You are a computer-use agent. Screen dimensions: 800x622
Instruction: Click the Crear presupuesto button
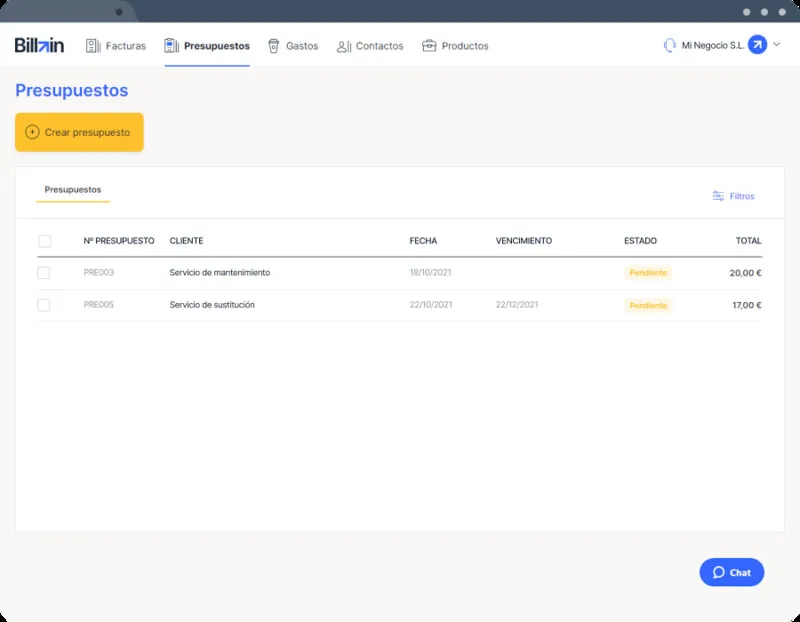(79, 132)
